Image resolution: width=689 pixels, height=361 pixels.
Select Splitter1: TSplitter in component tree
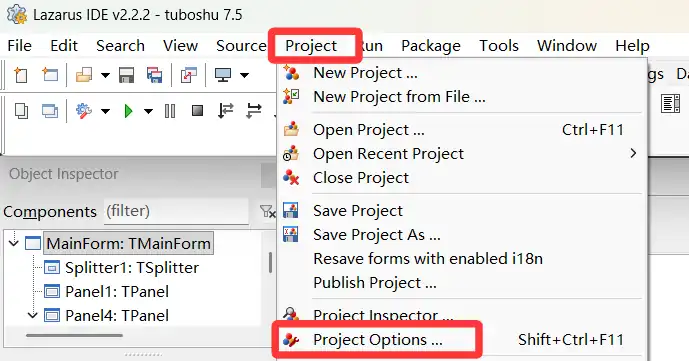(132, 267)
